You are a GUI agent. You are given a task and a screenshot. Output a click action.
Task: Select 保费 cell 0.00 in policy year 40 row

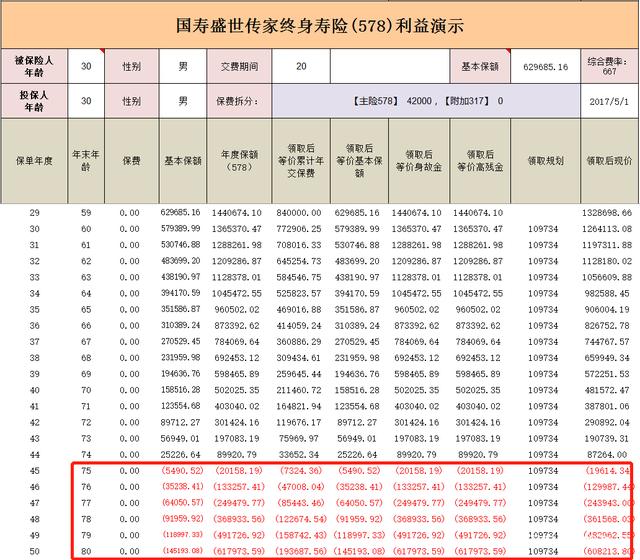129,390
